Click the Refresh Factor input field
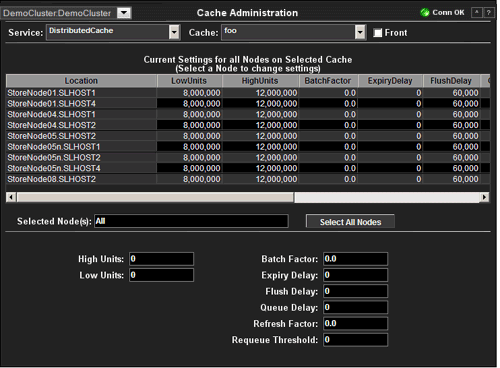 click(355, 324)
